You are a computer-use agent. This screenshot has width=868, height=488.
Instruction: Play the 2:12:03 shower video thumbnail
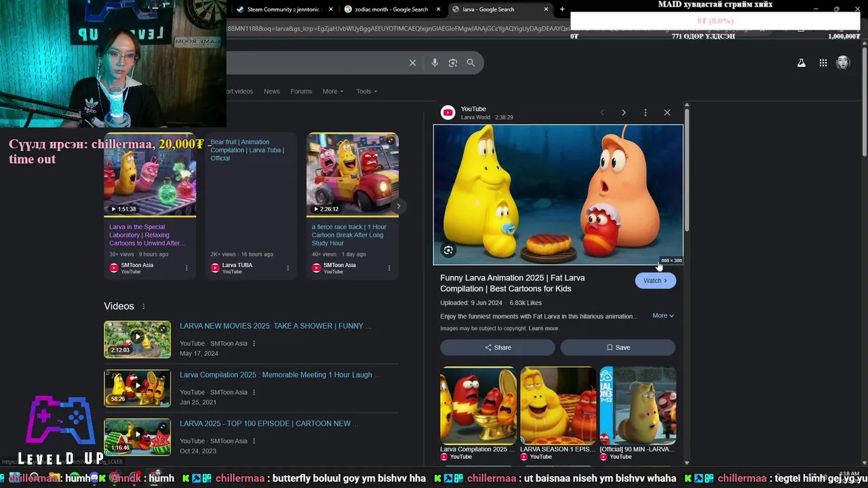[x=137, y=339]
